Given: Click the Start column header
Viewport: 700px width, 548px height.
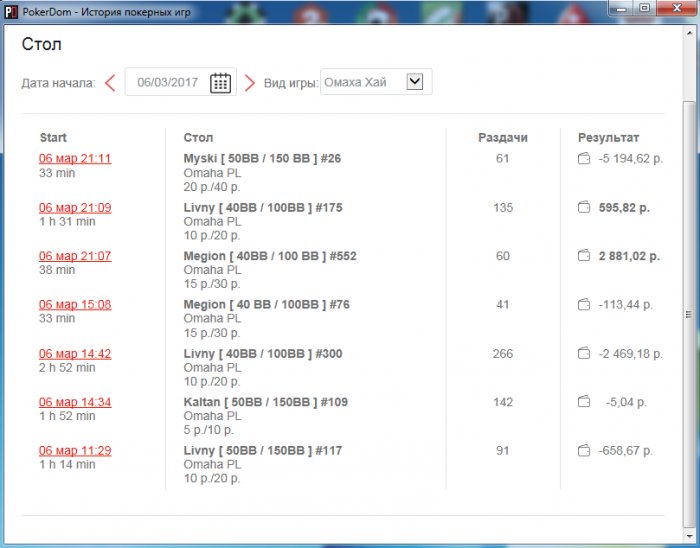Looking at the screenshot, I should pyautogui.click(x=53, y=137).
